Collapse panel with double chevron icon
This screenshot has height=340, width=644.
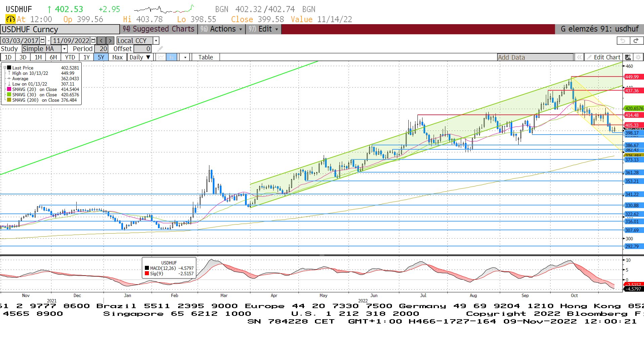click(579, 57)
